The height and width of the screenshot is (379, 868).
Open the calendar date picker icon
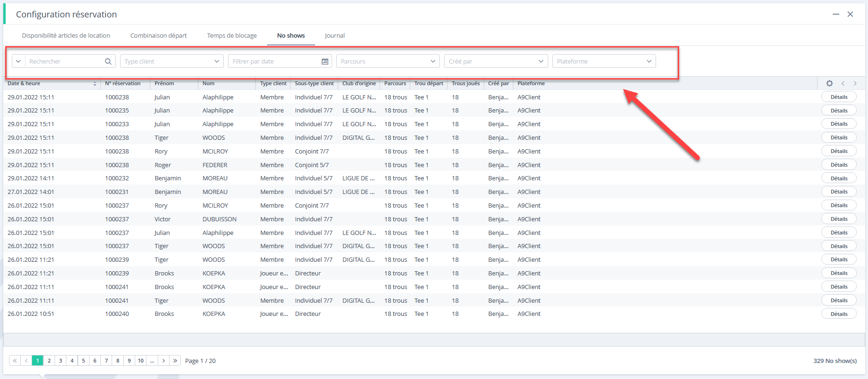pos(325,61)
